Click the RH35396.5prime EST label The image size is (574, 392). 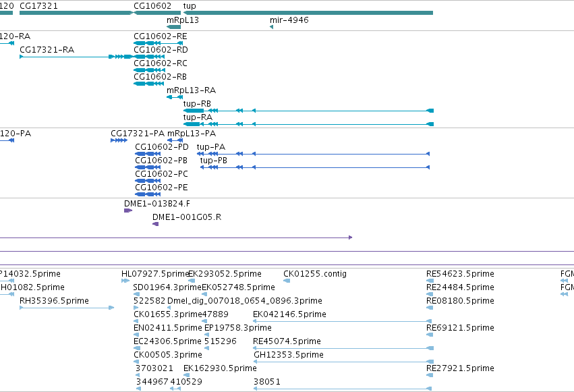point(54,301)
